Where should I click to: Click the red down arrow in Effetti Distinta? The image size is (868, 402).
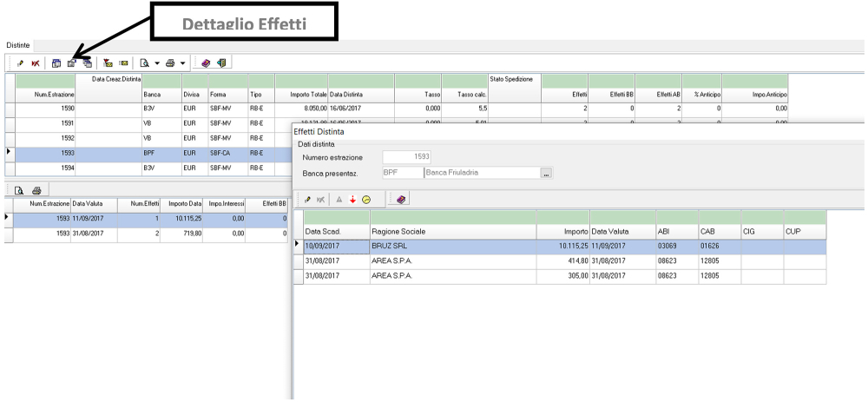click(x=352, y=200)
